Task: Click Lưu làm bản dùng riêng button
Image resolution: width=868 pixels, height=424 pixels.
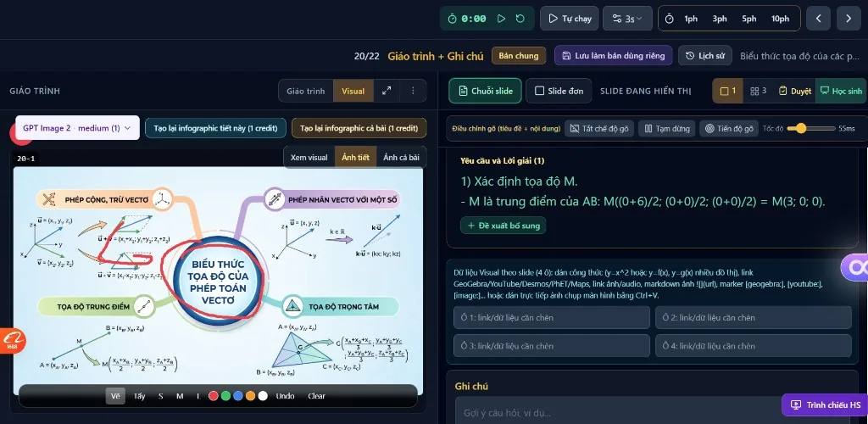Action: [x=614, y=55]
